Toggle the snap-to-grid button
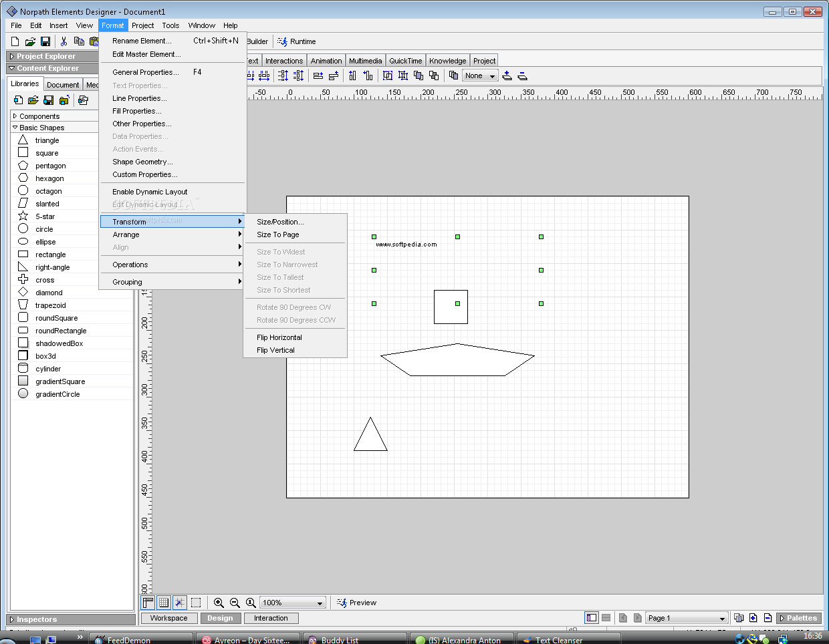 (180, 603)
